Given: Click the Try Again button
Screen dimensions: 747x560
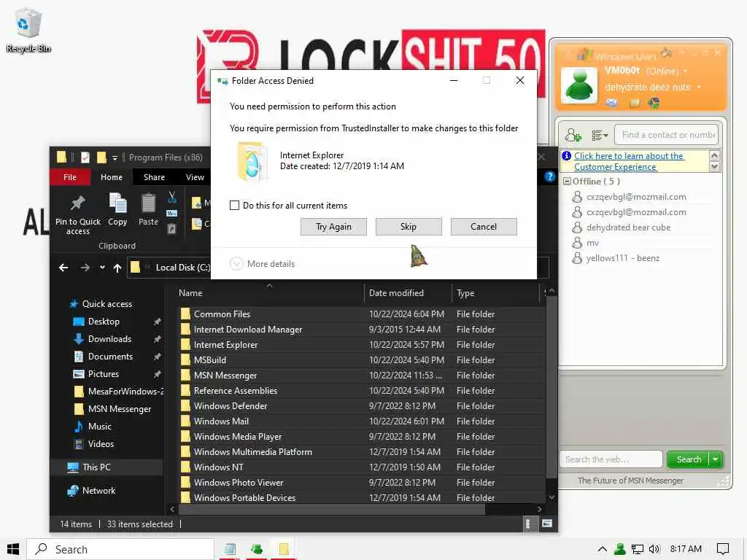Looking at the screenshot, I should coord(333,227).
